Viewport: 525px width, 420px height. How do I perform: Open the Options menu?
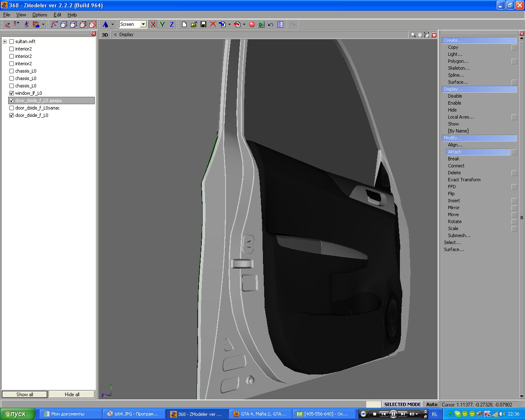[40, 15]
